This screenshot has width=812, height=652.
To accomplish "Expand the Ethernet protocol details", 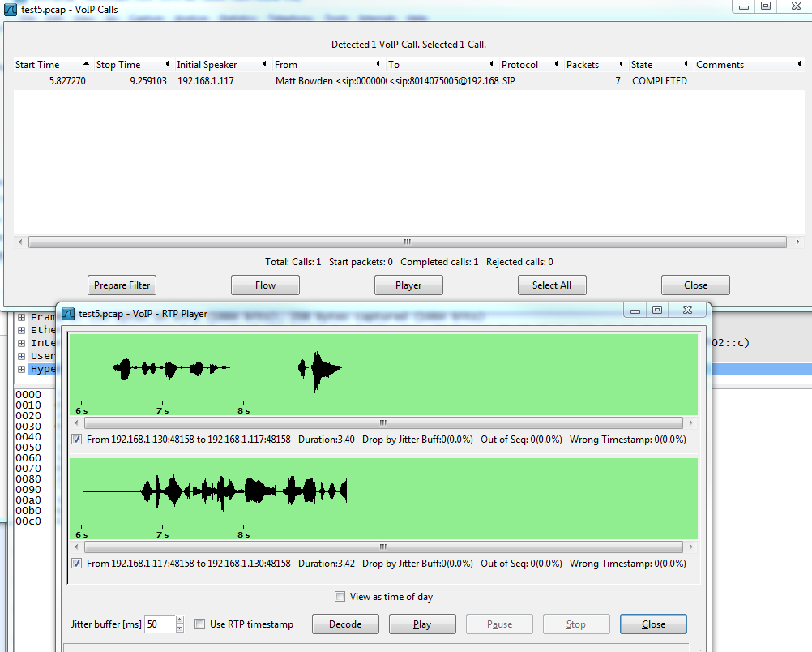I will pos(21,330).
